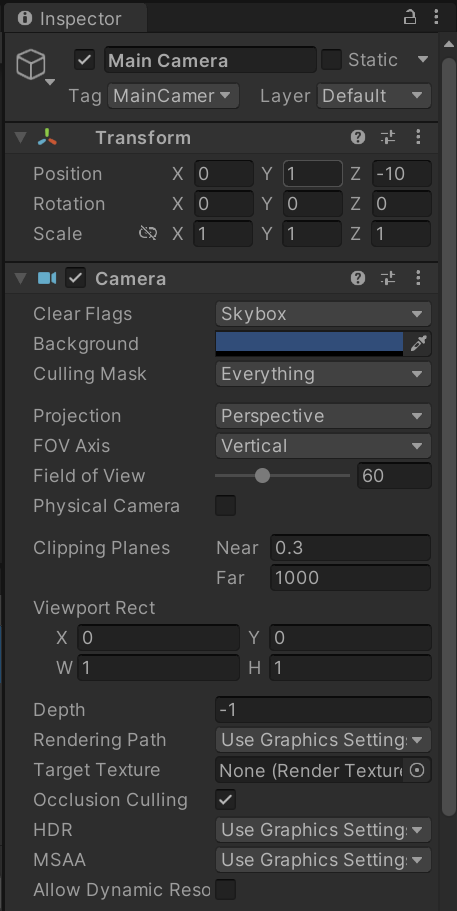Open the Inspector tab's three-dot menu

(436, 17)
